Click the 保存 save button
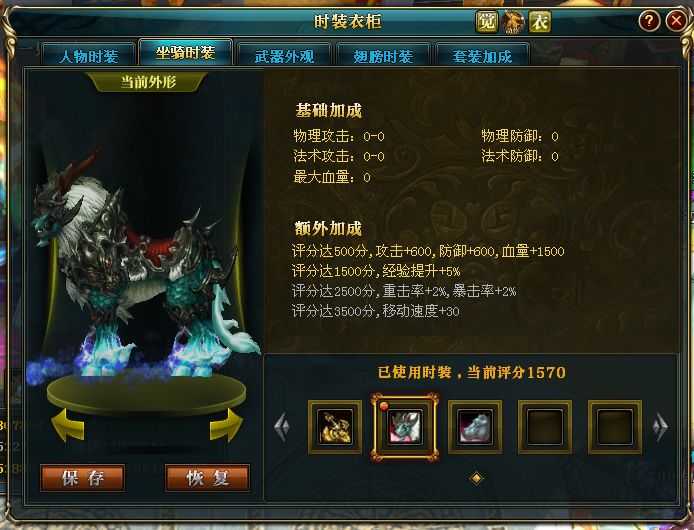 (83, 478)
